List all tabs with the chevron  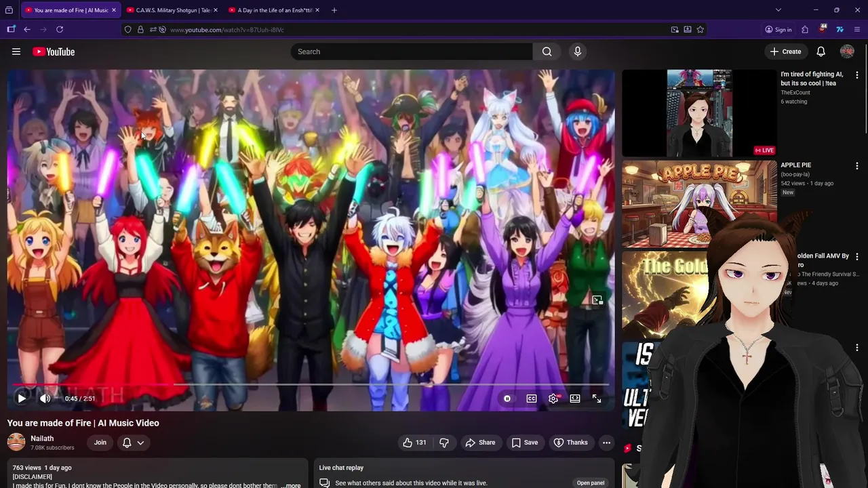(778, 10)
